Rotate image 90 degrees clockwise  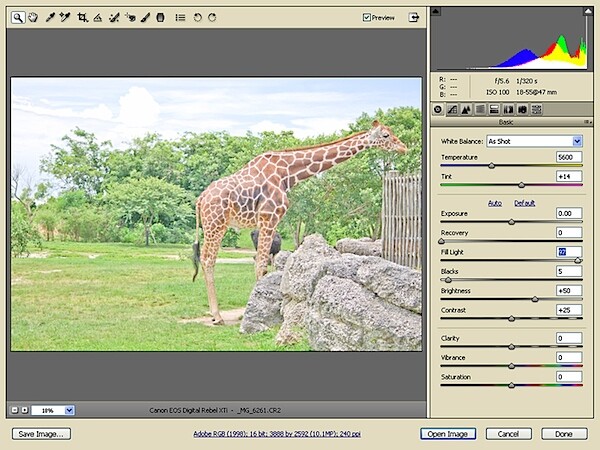pyautogui.click(x=212, y=17)
